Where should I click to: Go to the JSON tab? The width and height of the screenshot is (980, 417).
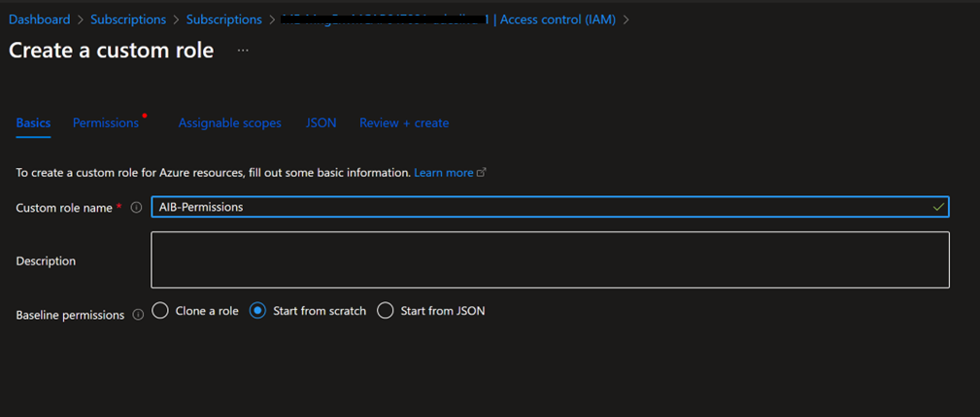pos(321,123)
